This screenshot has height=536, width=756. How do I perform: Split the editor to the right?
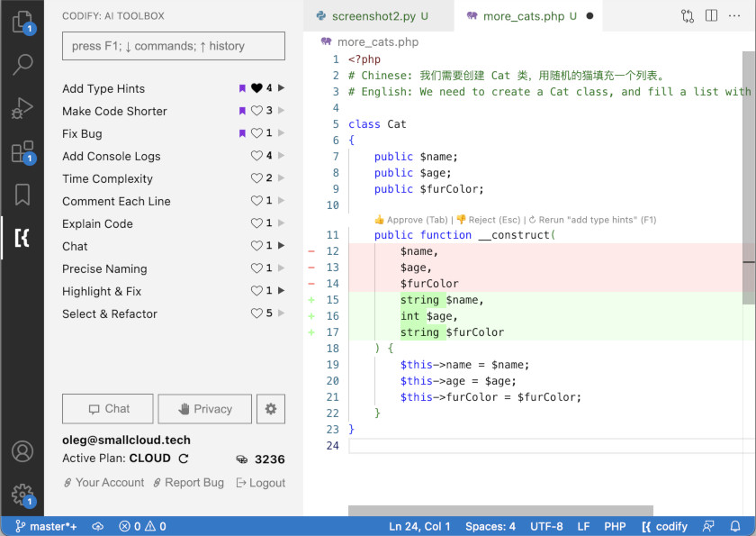711,15
